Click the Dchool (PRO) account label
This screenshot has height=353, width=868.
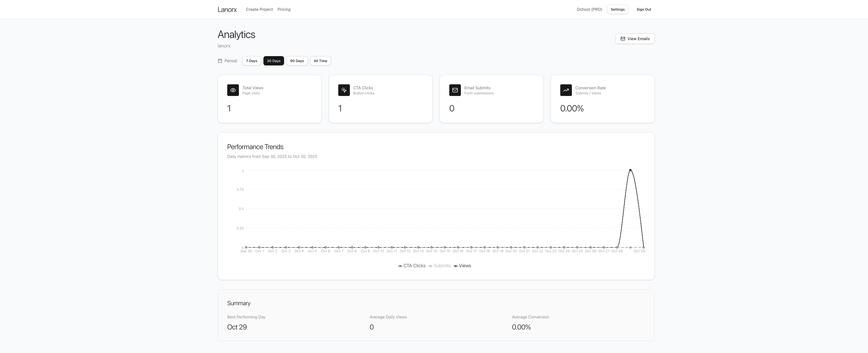tap(589, 9)
